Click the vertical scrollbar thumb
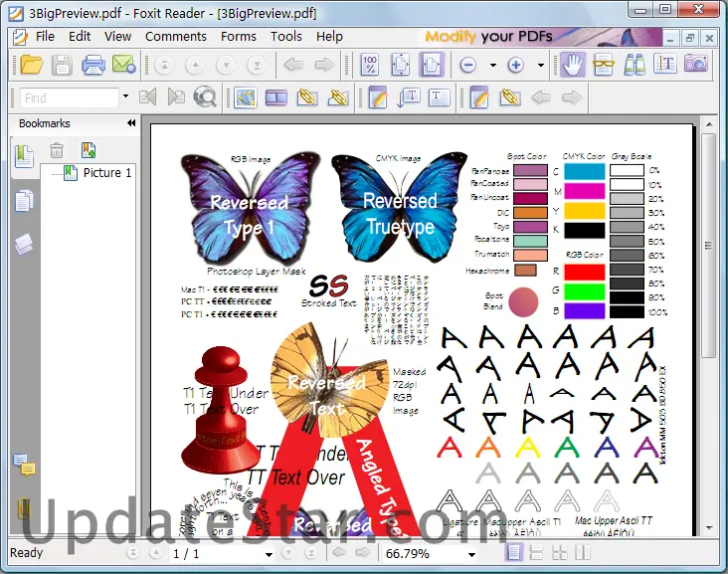Viewport: 728px width, 574px height. 708,245
